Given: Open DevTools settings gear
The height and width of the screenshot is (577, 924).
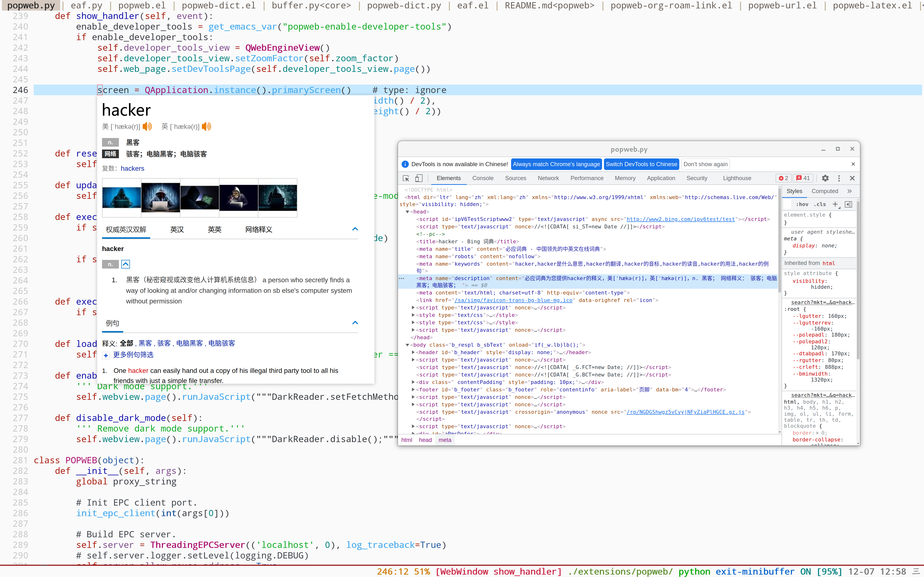Looking at the screenshot, I should coord(825,178).
